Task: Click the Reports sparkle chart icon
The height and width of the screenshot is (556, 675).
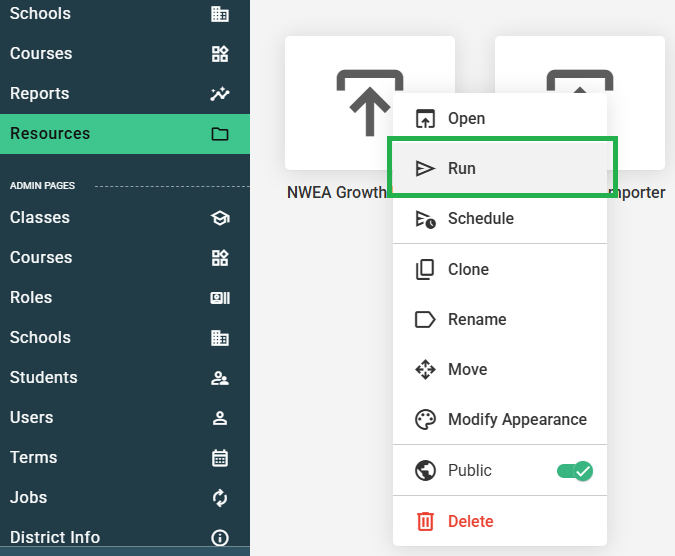Action: (x=220, y=93)
